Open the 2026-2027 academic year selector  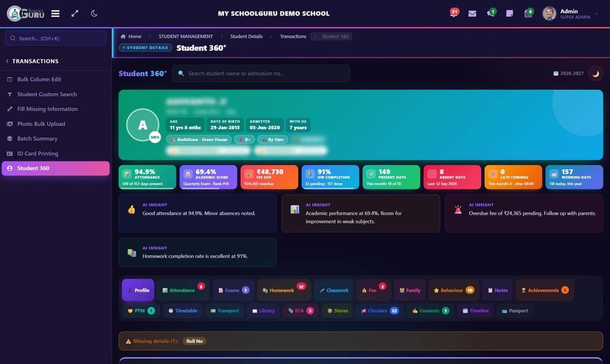tap(568, 74)
